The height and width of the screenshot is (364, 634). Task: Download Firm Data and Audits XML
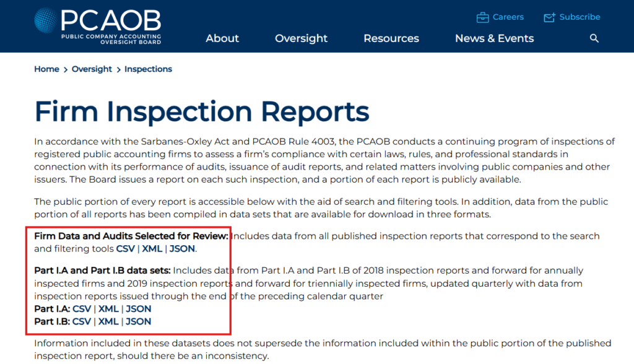152,249
